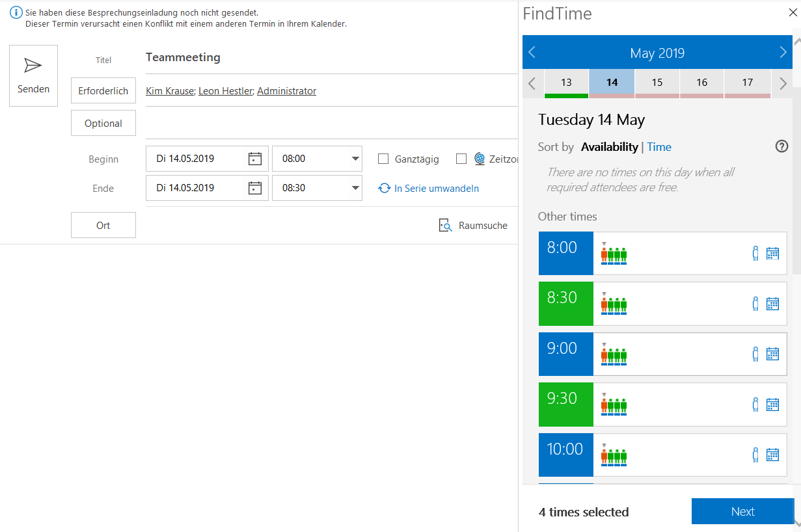The image size is (801, 532).
Task: Click the globe icon next to Zeitzonen
Action: [x=479, y=159]
